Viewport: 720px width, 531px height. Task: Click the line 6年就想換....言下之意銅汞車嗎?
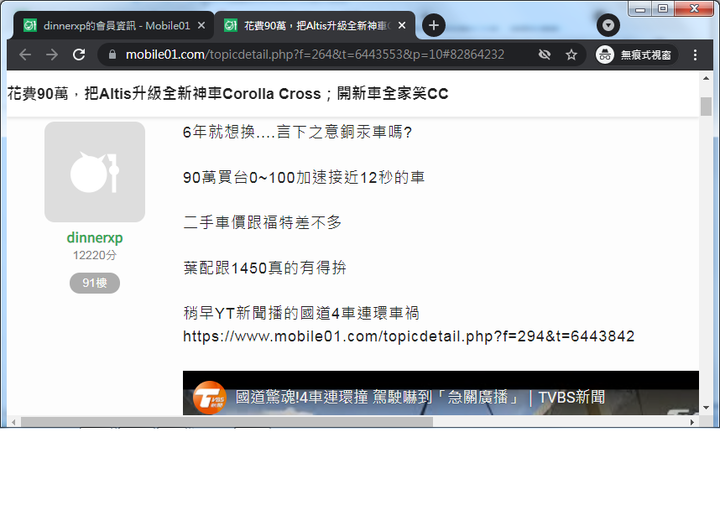pos(298,132)
